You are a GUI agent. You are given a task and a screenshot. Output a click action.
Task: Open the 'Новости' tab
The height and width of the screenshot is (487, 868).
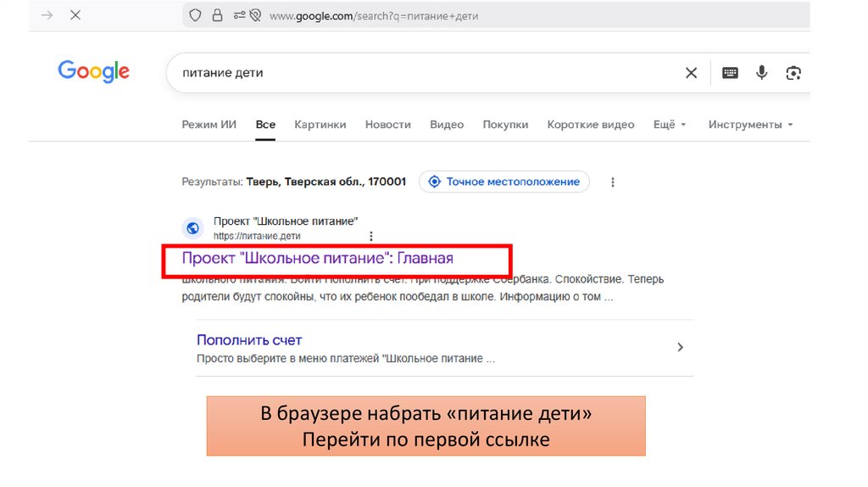388,125
